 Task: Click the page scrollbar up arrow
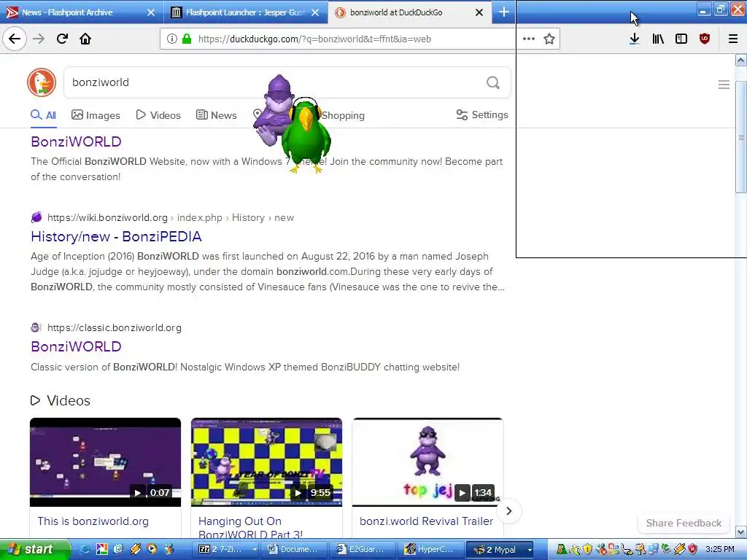pos(741,60)
